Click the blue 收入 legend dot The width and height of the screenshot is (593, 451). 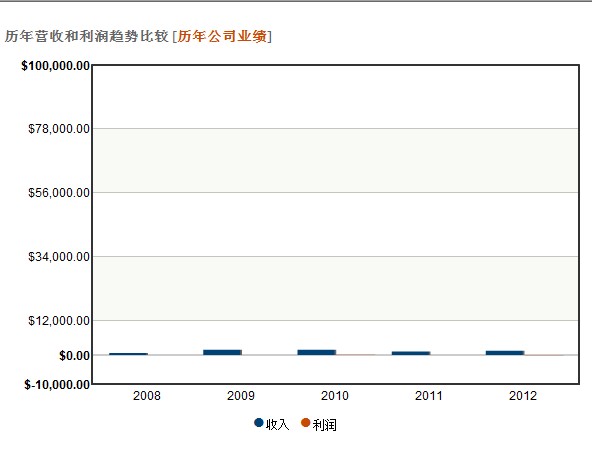tap(259, 423)
